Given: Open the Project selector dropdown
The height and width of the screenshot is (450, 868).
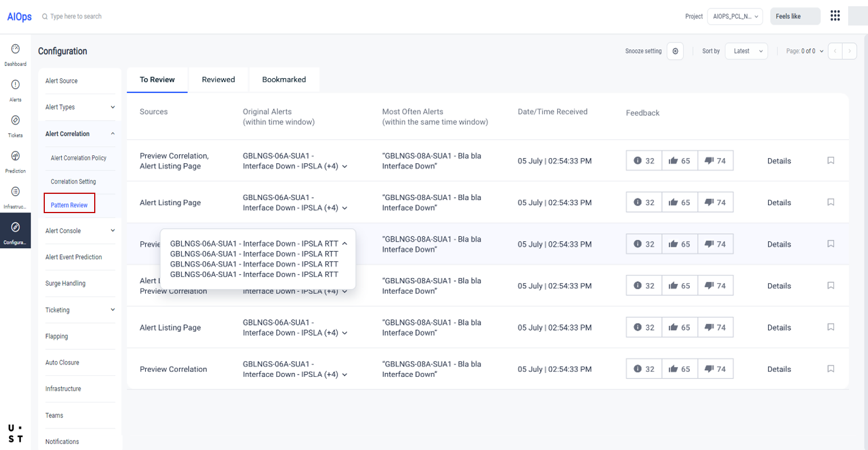Looking at the screenshot, I should pos(735,16).
